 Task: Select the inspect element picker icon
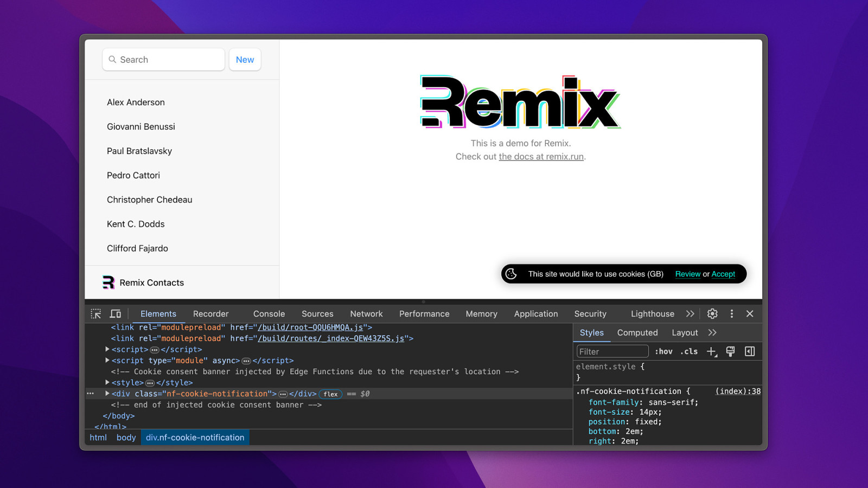coord(96,313)
